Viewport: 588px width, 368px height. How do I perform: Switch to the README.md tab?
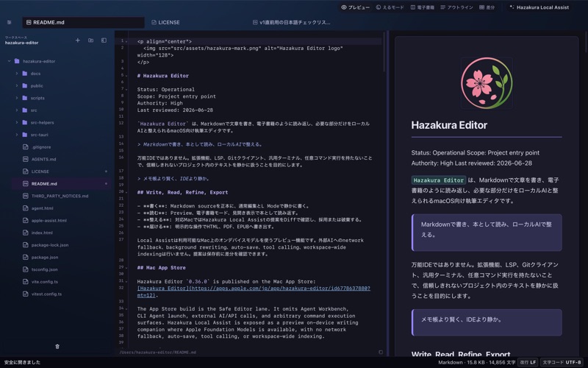pyautogui.click(x=83, y=23)
